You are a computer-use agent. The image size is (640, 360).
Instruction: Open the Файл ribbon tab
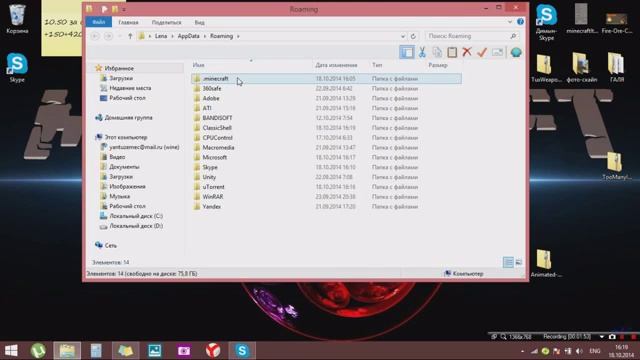pos(98,22)
